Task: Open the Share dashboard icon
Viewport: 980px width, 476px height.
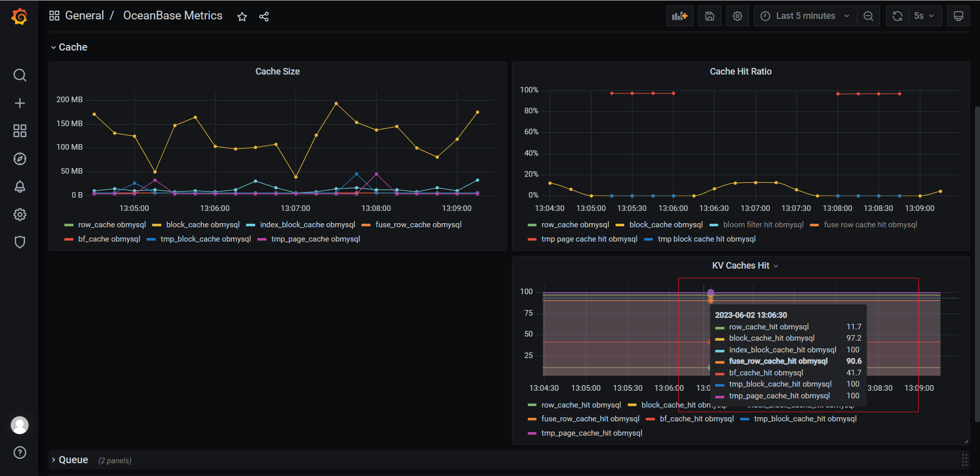Action: click(264, 16)
